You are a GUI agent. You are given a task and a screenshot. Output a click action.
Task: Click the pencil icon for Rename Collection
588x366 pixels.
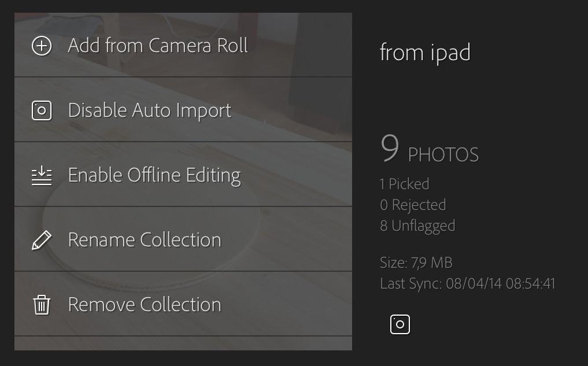click(42, 240)
